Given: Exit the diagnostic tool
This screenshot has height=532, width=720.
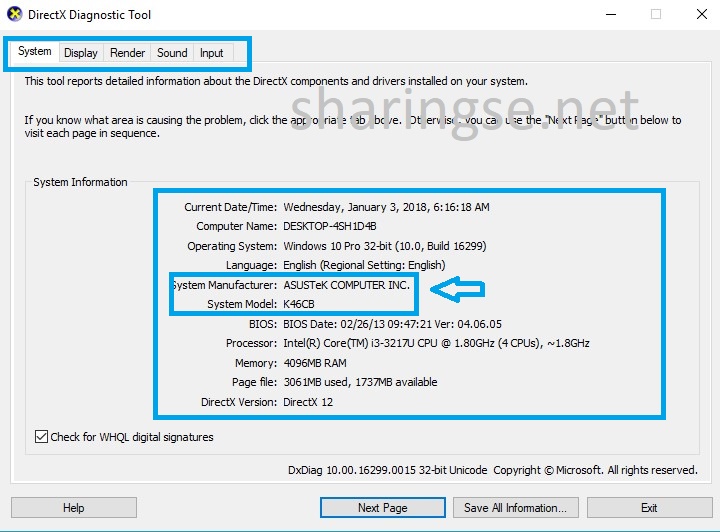Looking at the screenshot, I should [x=649, y=508].
